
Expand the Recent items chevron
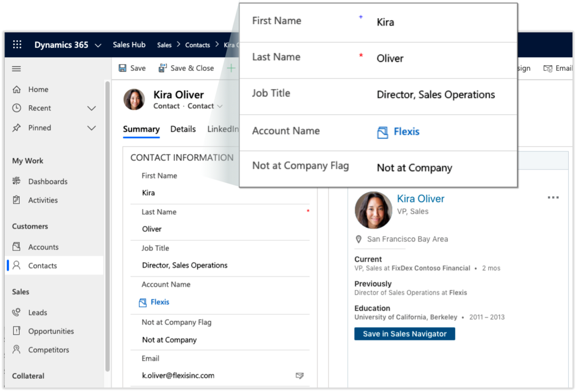92,108
